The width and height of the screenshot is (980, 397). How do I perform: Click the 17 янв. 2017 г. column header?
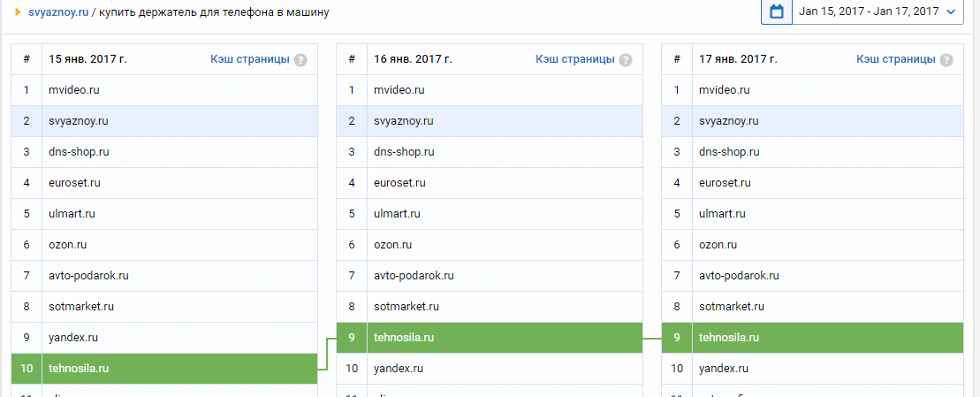pyautogui.click(x=738, y=59)
